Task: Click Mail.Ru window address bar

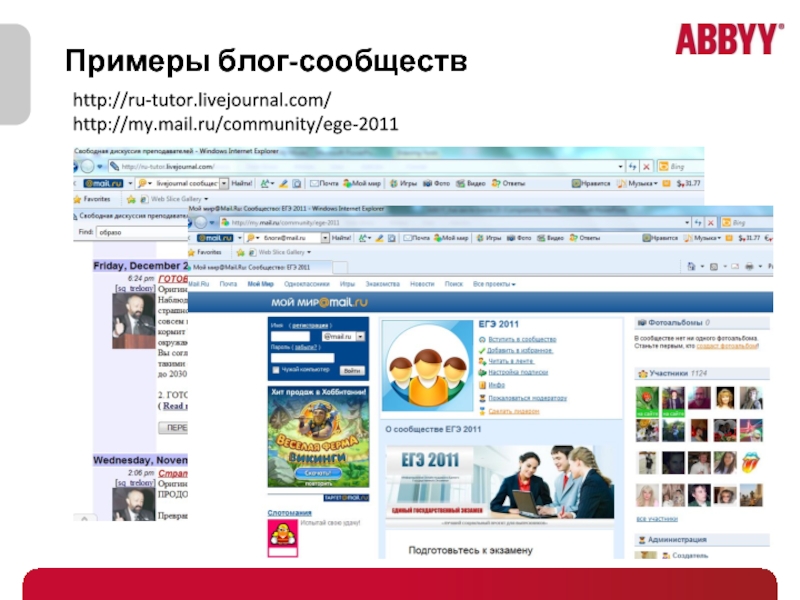Action: click(x=456, y=222)
